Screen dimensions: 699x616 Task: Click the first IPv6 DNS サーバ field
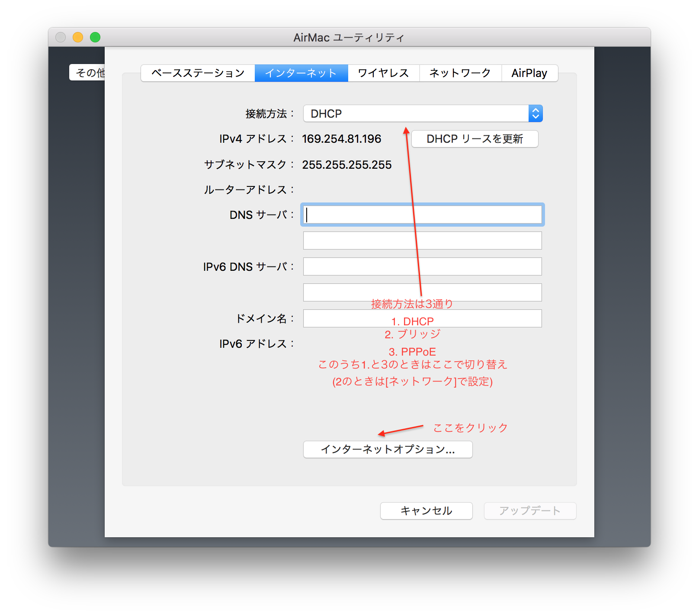(423, 266)
